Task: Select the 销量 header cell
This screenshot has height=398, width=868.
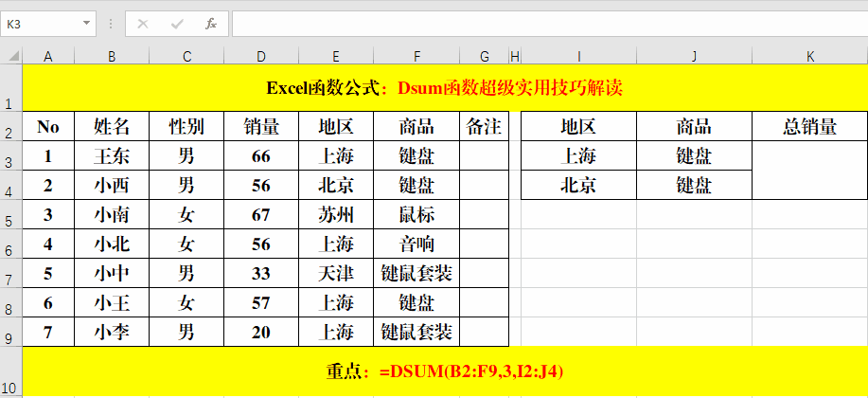Action: pyautogui.click(x=261, y=126)
